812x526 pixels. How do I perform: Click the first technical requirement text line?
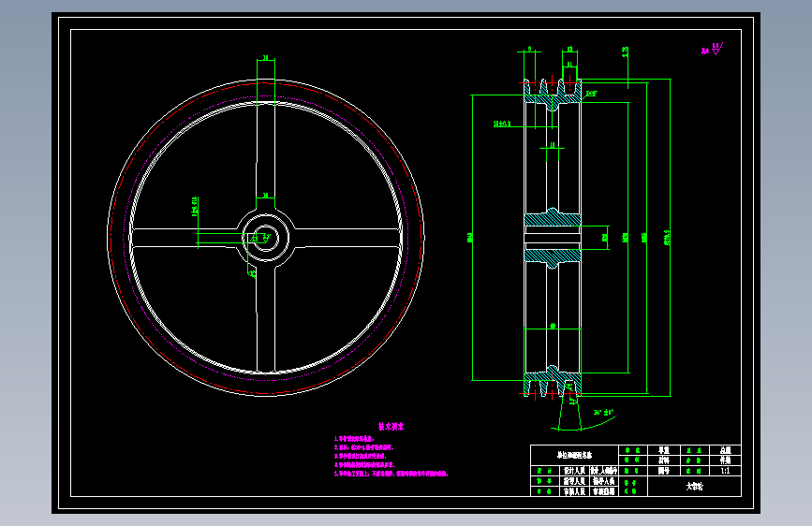(x=354, y=439)
